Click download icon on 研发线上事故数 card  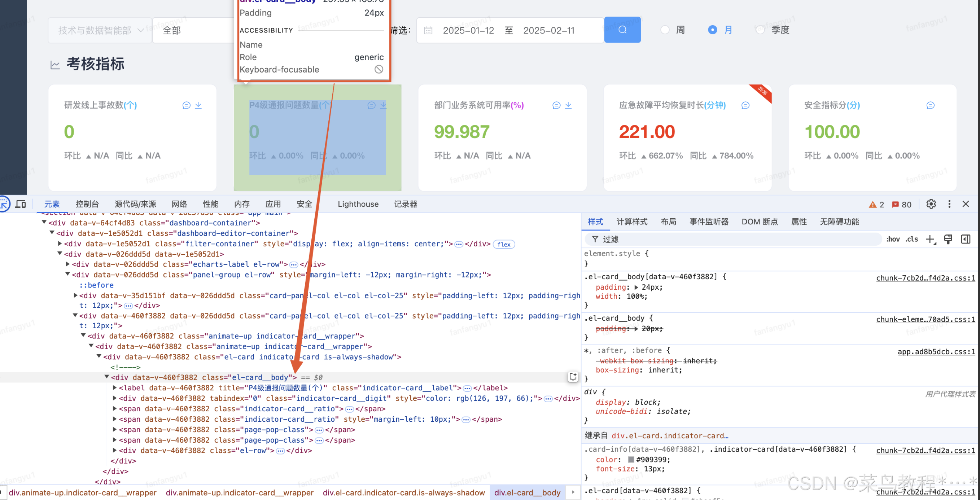pyautogui.click(x=198, y=105)
